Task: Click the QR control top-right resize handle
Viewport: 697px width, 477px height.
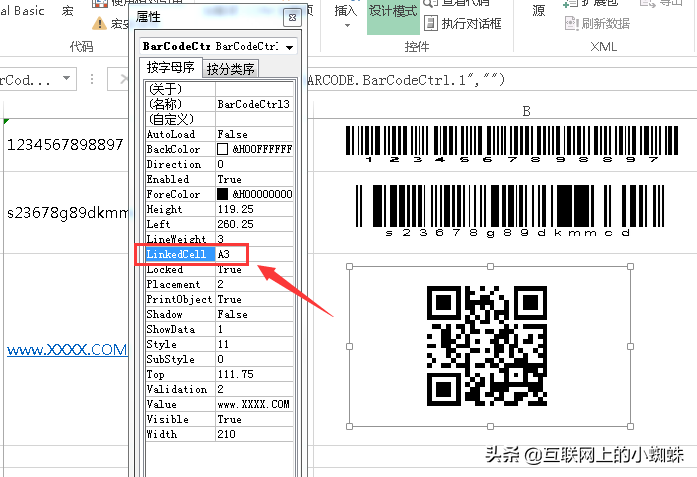Action: click(630, 266)
